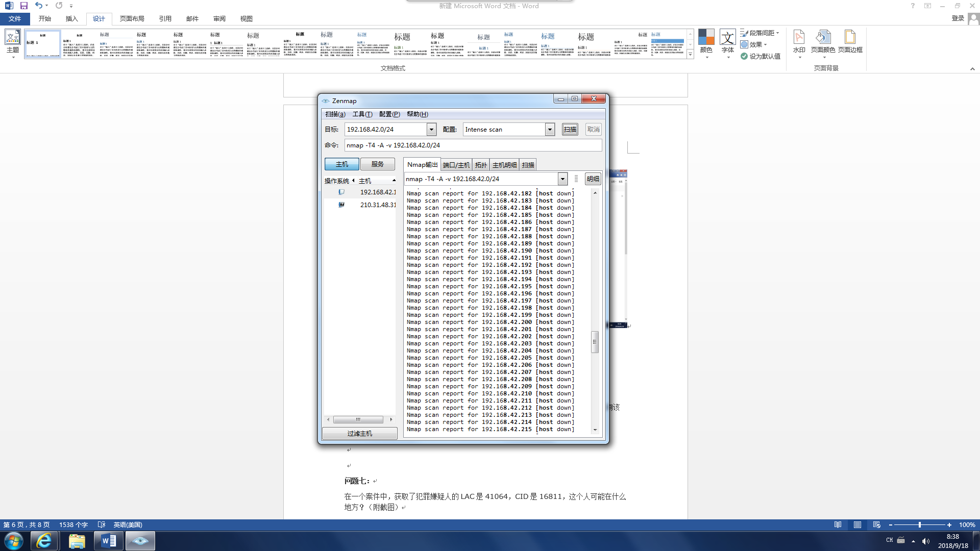
Task: Switch to Read Mode view icon
Action: click(x=838, y=524)
